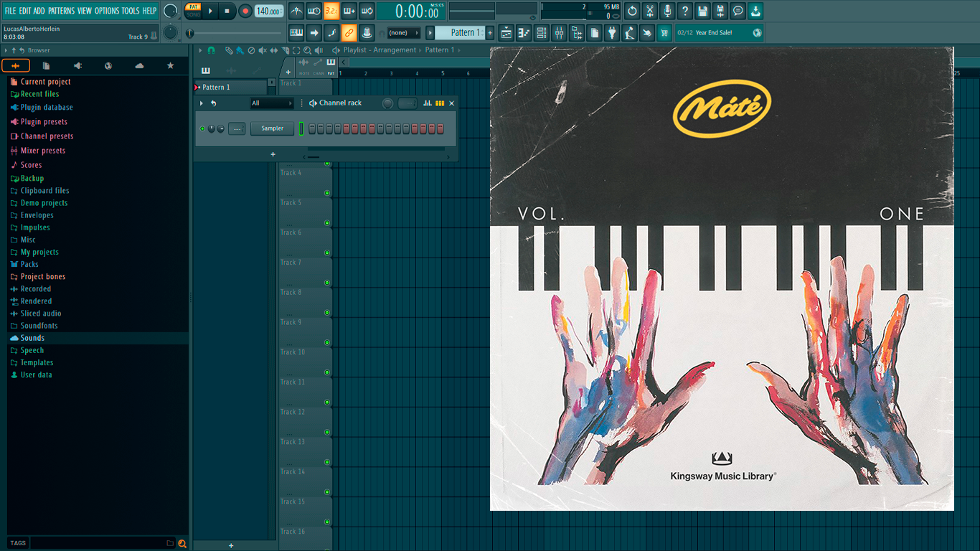Screen dimensions: 980x551
Task: Toggle the metronome icon
Action: tap(296, 11)
